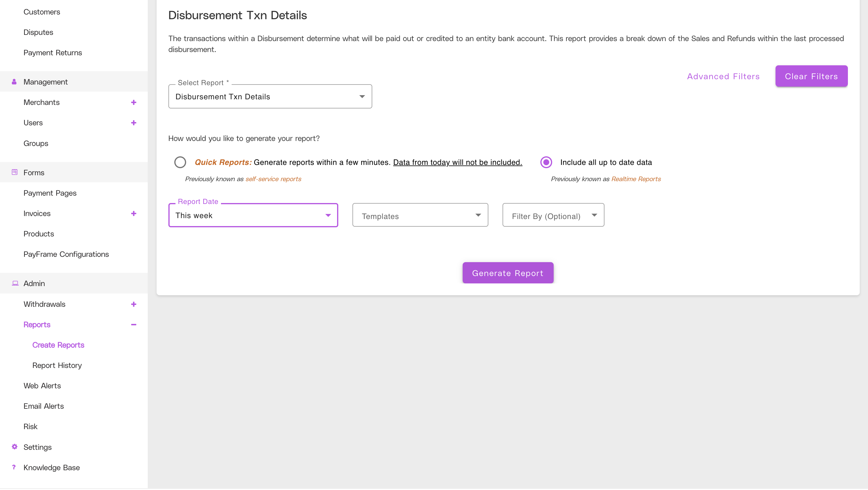This screenshot has width=868, height=490.
Task: Open the Select Report dropdown
Action: click(x=270, y=96)
